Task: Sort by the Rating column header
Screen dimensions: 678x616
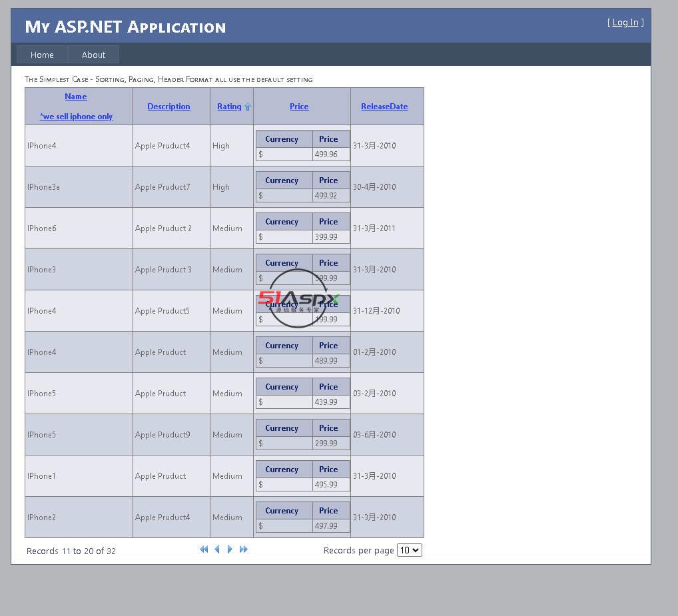Action: (229, 107)
